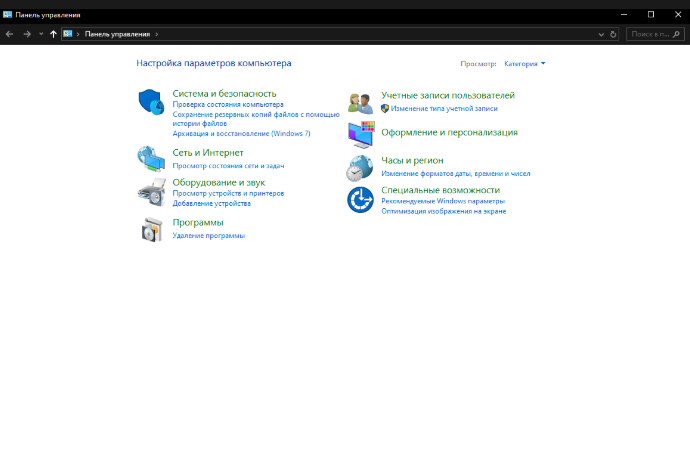This screenshot has height=457, width=690.
Task: Open the Оборудование и звук printer icon
Action: [x=152, y=192]
